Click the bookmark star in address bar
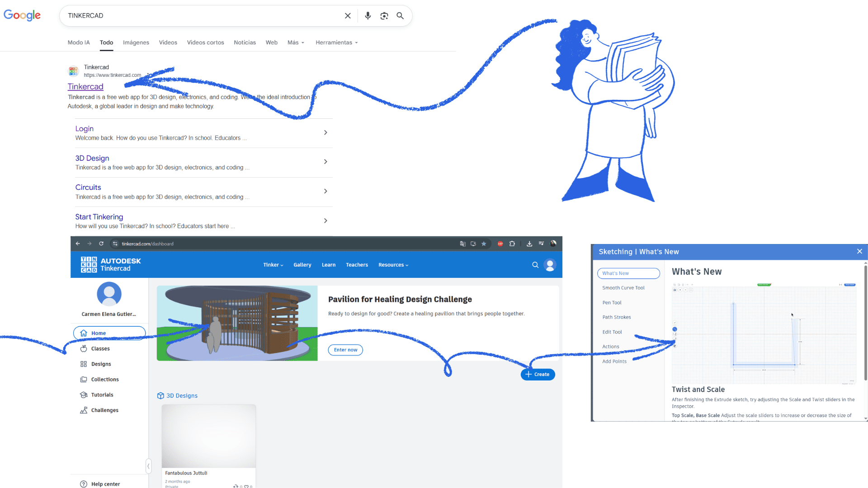This screenshot has width=868, height=488. [484, 244]
